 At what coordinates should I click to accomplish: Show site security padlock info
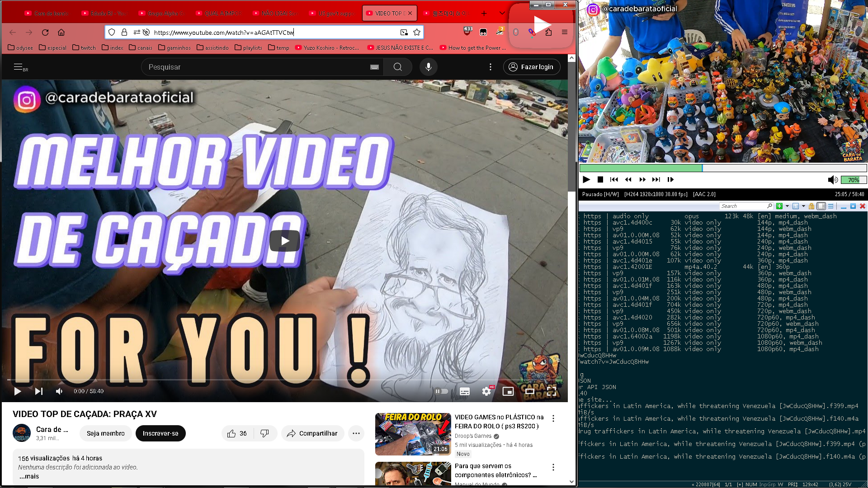coord(124,32)
